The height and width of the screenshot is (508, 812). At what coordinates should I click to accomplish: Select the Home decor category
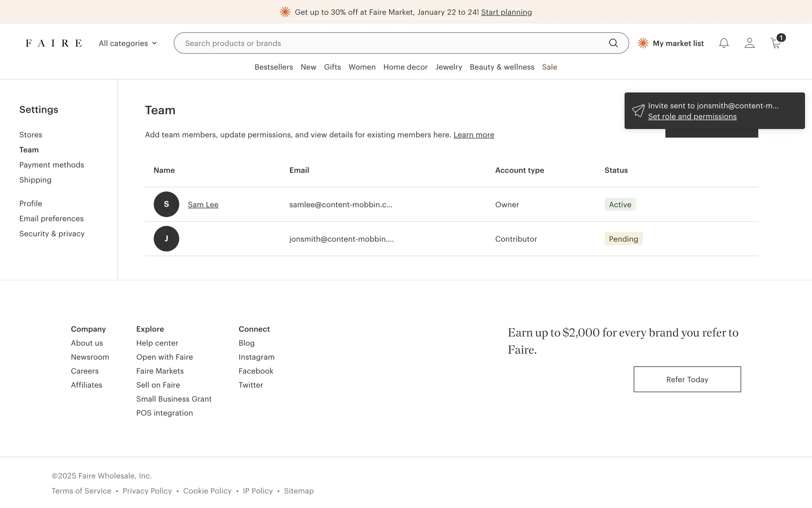[x=405, y=67]
